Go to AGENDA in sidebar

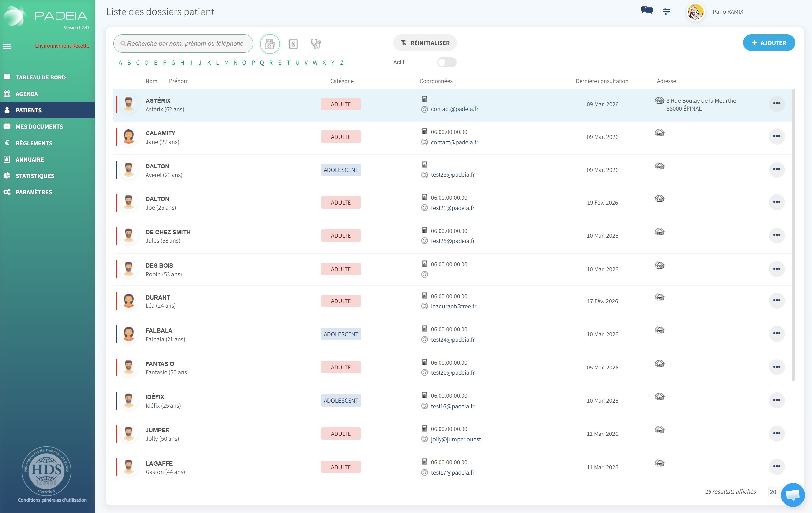coord(27,94)
